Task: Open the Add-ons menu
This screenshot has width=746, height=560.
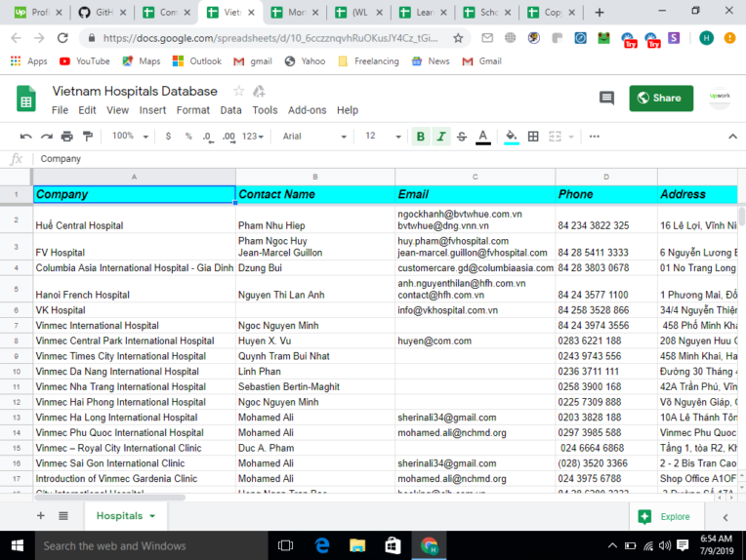Action: tap(307, 110)
